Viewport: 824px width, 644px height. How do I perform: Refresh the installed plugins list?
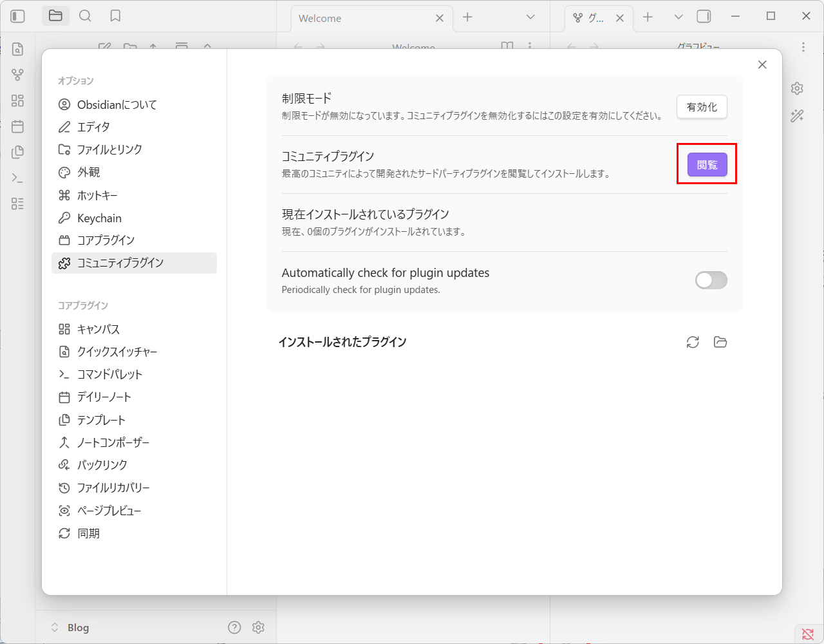click(693, 342)
